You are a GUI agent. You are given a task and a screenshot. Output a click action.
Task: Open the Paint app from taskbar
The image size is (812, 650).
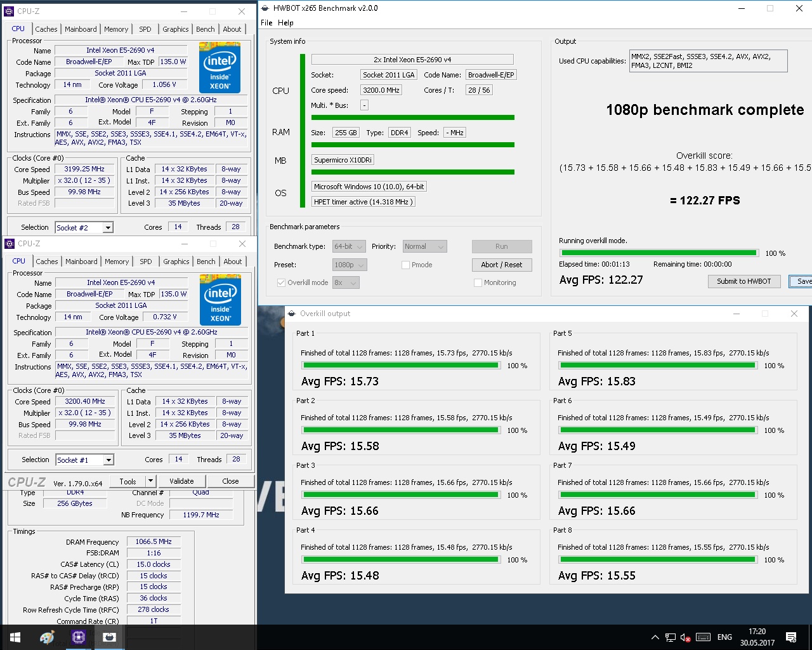coord(47,637)
